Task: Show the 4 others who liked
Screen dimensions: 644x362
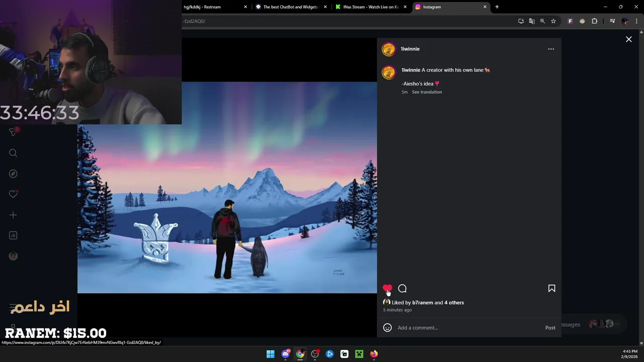Action: tap(454, 303)
